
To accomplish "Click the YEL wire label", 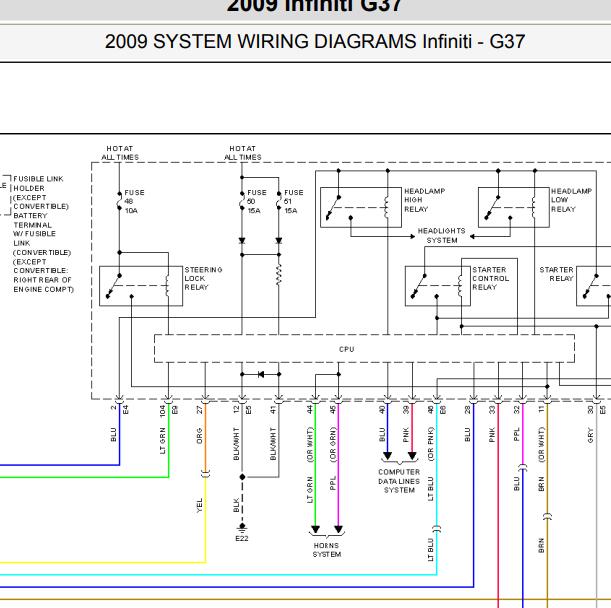I will pos(200,505).
